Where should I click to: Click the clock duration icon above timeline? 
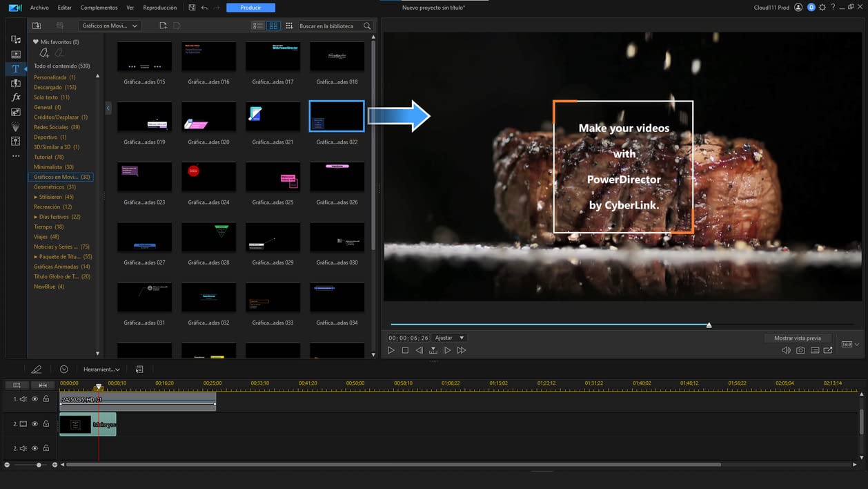[x=64, y=370]
